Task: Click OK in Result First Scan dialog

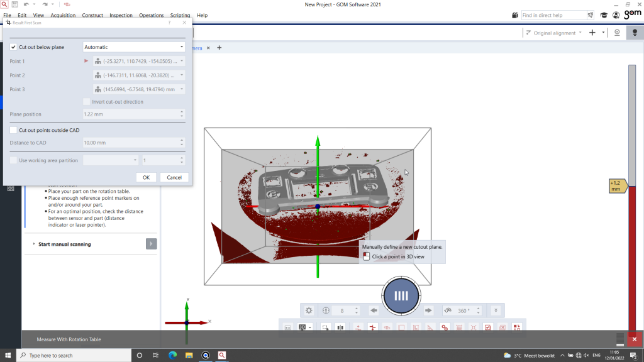Action: click(146, 177)
